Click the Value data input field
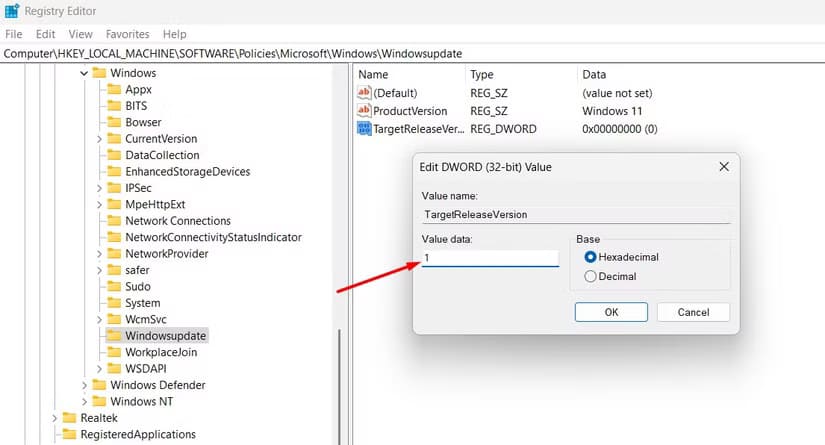 click(x=490, y=258)
